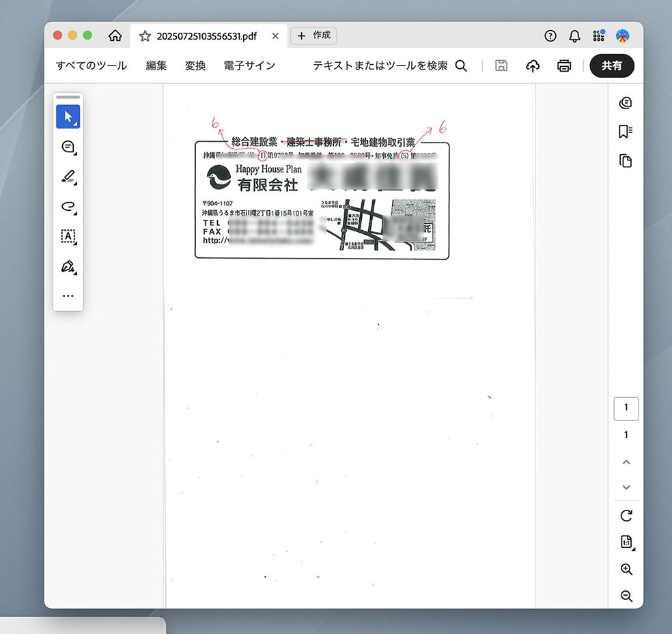Open すべてのツール menu
Image resolution: width=672 pixels, height=634 pixels.
92,66
